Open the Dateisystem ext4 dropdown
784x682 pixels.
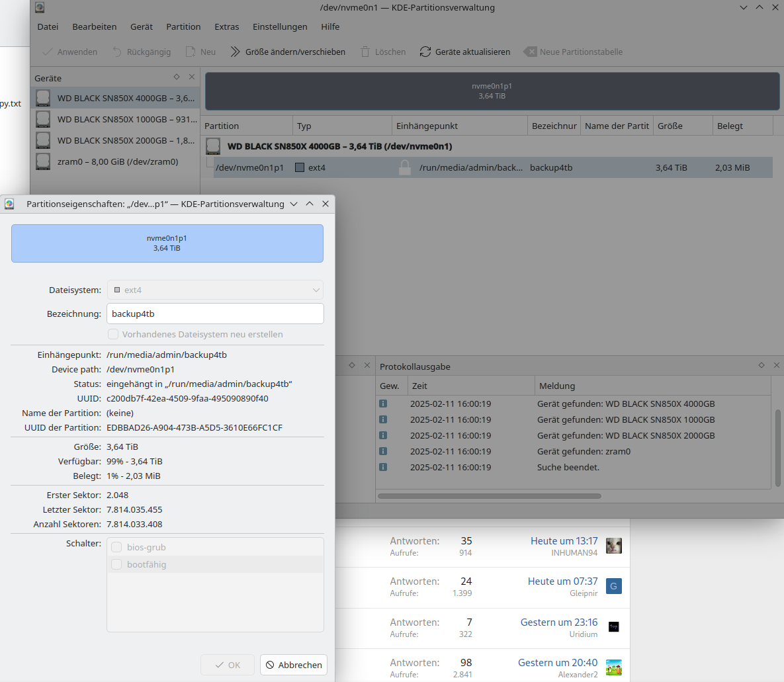[x=215, y=290]
